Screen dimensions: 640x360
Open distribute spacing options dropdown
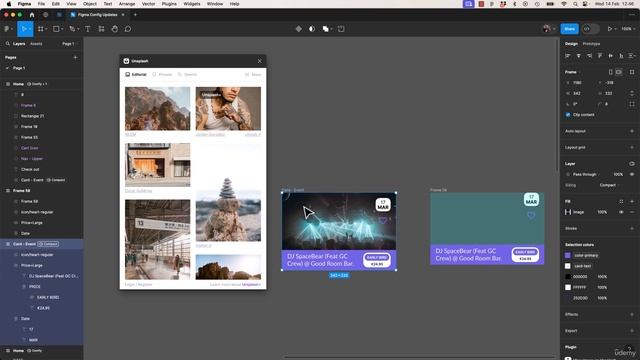click(x=632, y=56)
